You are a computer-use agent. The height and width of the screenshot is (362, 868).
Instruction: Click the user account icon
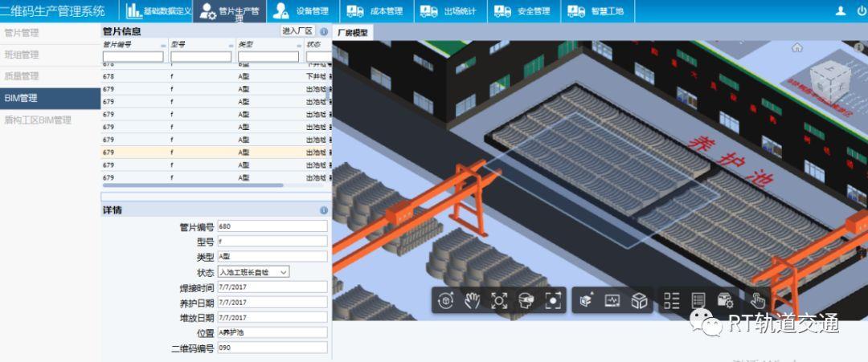[x=841, y=10]
